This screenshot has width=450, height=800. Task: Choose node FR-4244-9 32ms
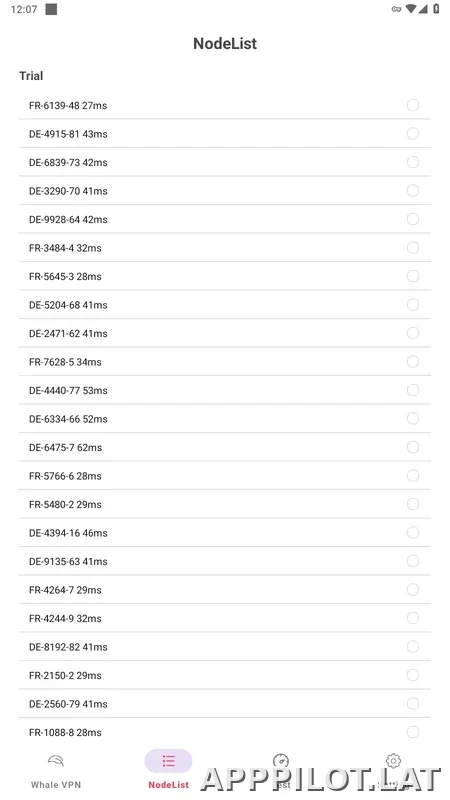[225, 618]
